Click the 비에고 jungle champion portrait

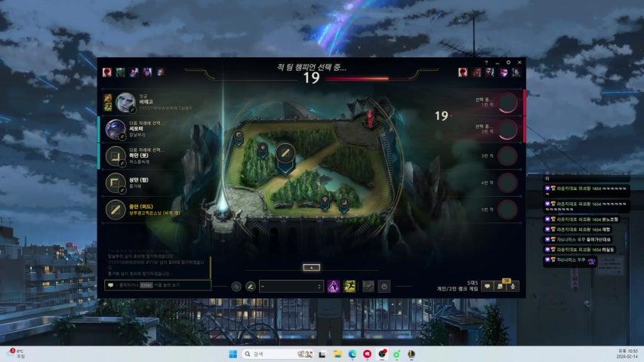pyautogui.click(x=125, y=103)
